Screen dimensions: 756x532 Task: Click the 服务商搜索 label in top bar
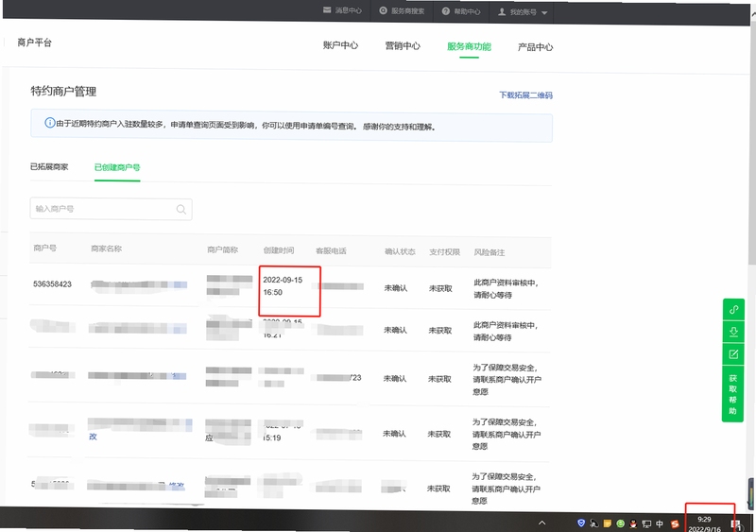407,11
